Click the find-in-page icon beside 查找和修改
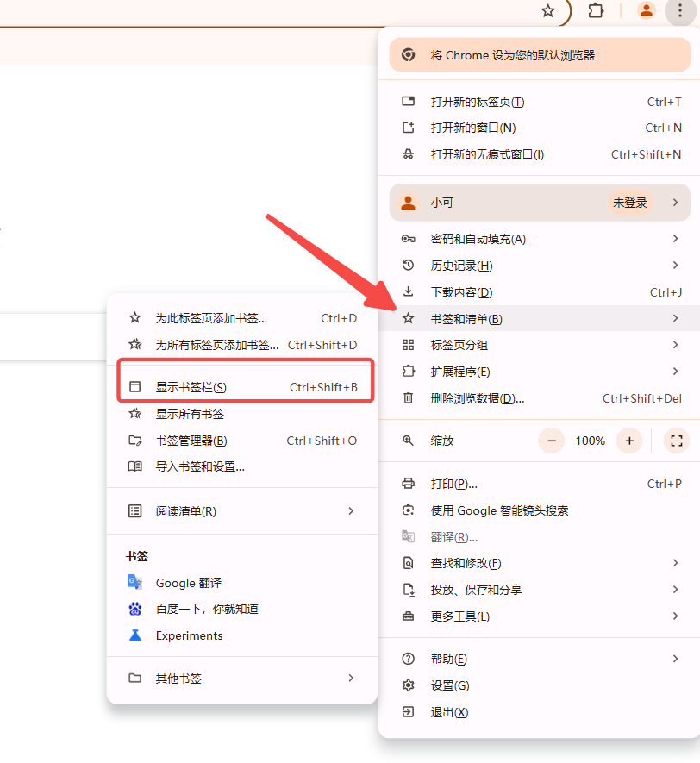Viewport: 700px width, 763px height. [x=408, y=563]
